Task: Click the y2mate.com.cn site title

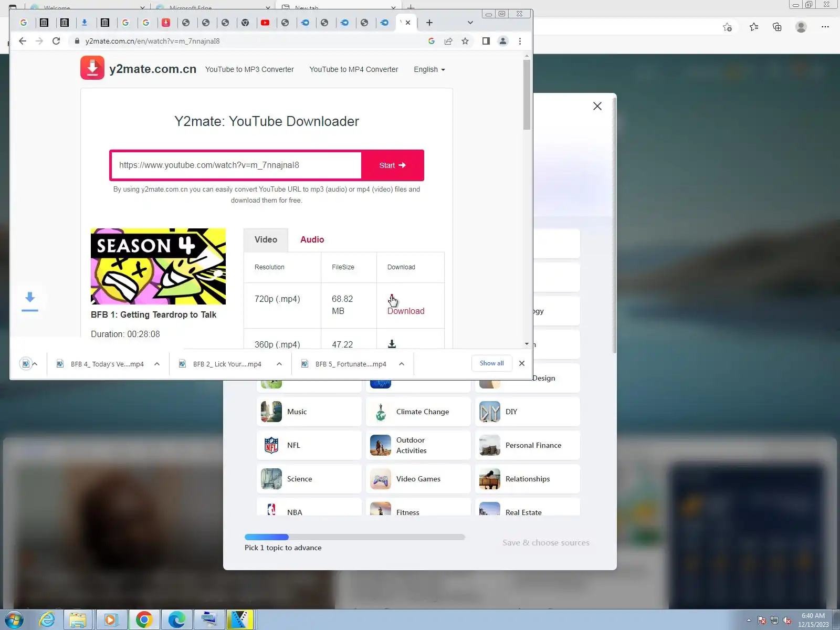Action: (153, 69)
